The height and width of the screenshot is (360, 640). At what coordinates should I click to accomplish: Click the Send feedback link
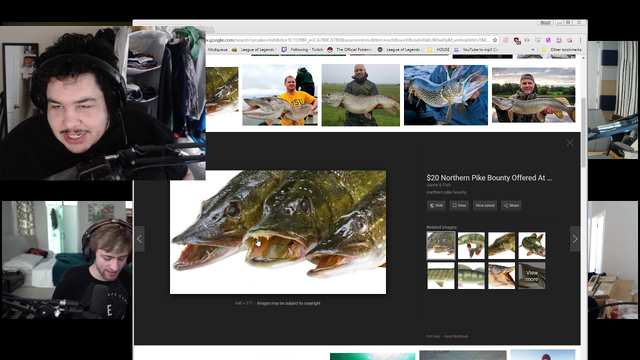point(456,336)
